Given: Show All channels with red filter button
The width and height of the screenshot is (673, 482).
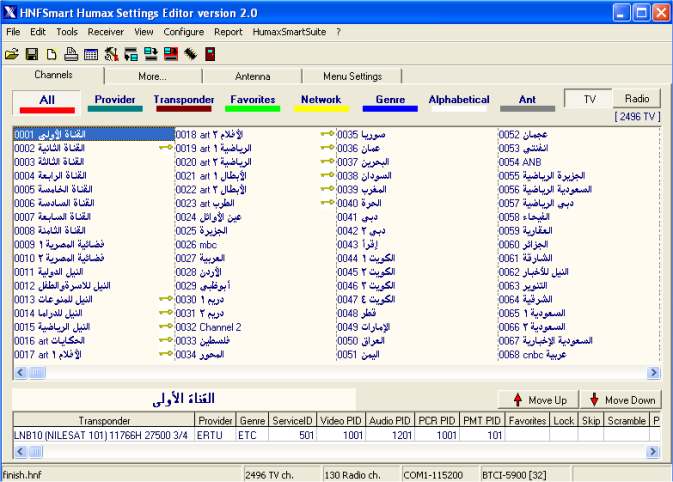Looking at the screenshot, I should pos(47,103).
